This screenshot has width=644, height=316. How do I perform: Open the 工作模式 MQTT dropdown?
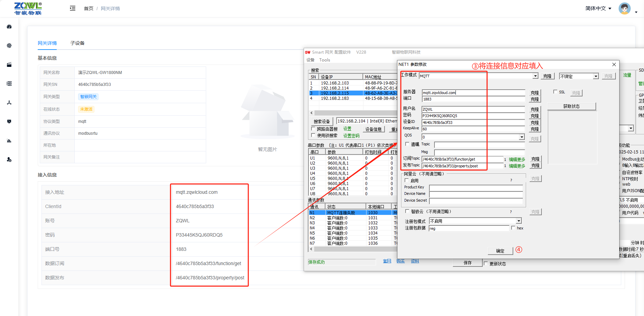[x=535, y=76]
